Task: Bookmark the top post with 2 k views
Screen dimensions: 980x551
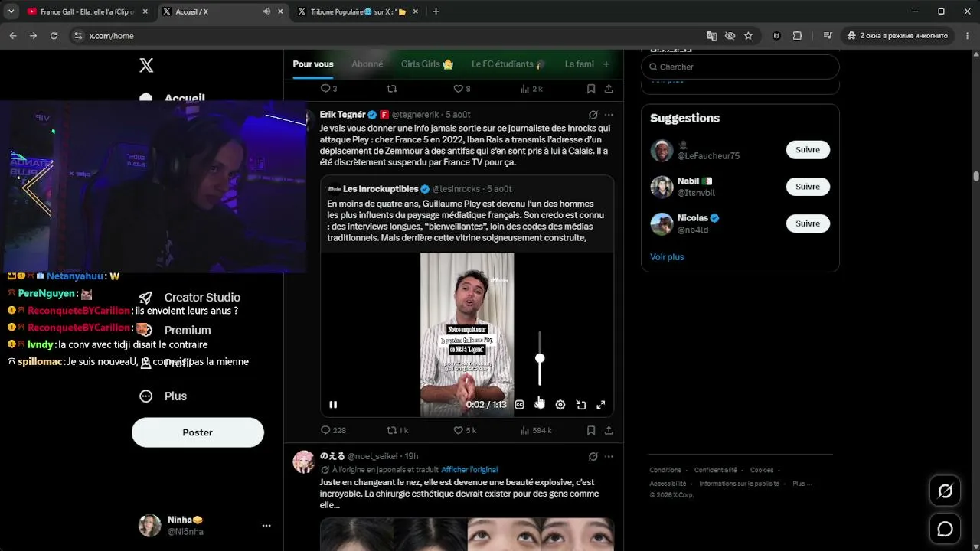Action: click(591, 89)
